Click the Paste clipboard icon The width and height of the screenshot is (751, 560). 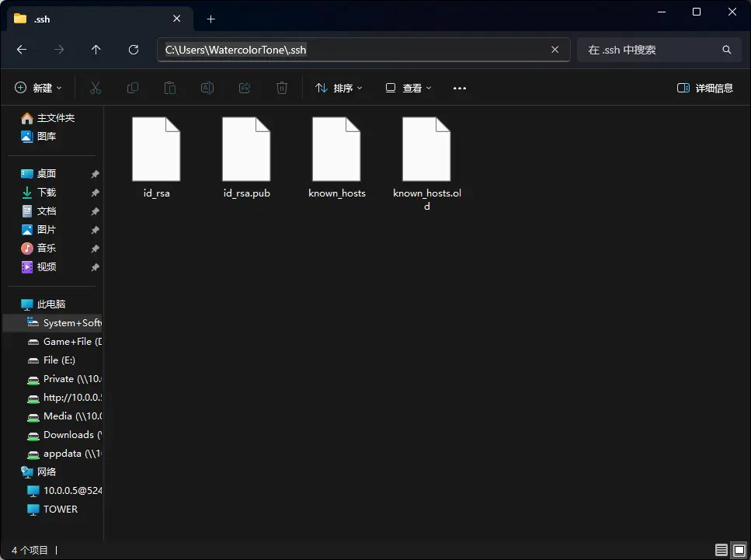(170, 88)
